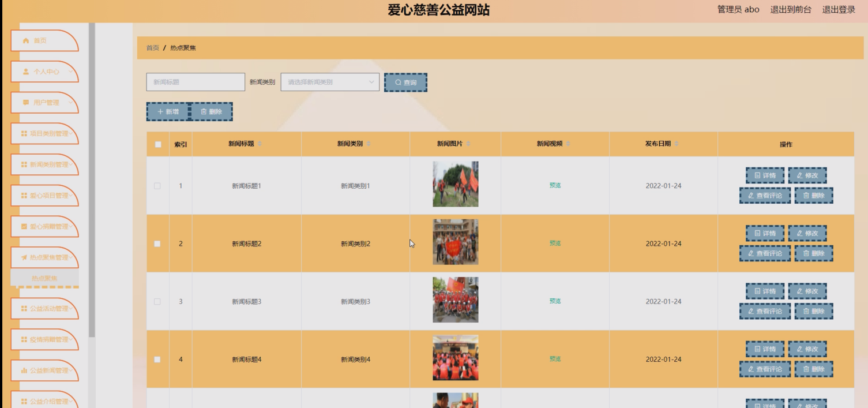
Task: Click the document icon in 新闻标题1's 详情 button
Action: click(757, 175)
